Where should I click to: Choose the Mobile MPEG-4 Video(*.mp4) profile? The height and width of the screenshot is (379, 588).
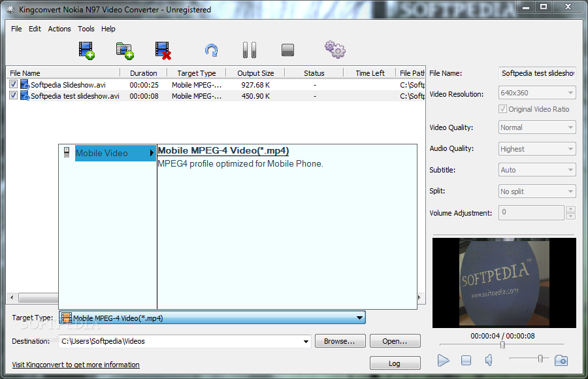point(223,150)
